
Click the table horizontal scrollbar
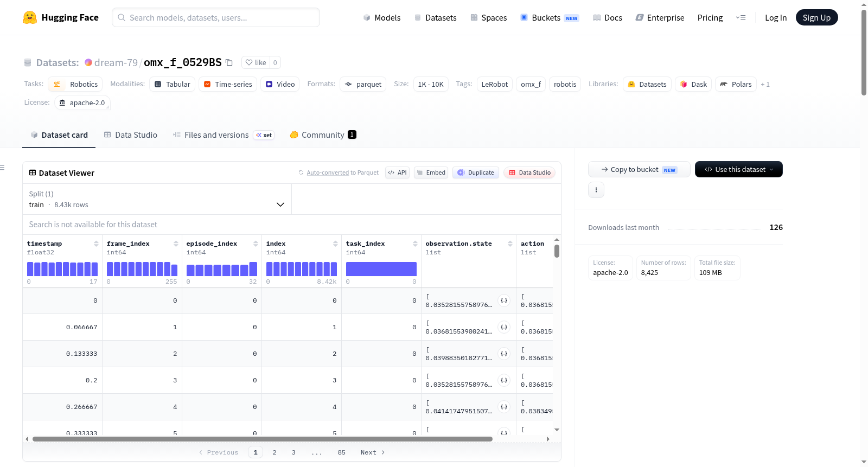click(x=263, y=439)
